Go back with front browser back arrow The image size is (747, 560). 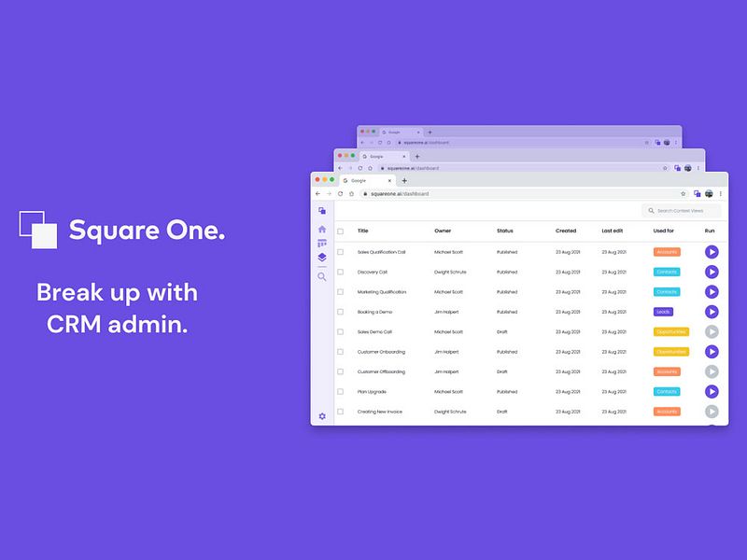(318, 194)
